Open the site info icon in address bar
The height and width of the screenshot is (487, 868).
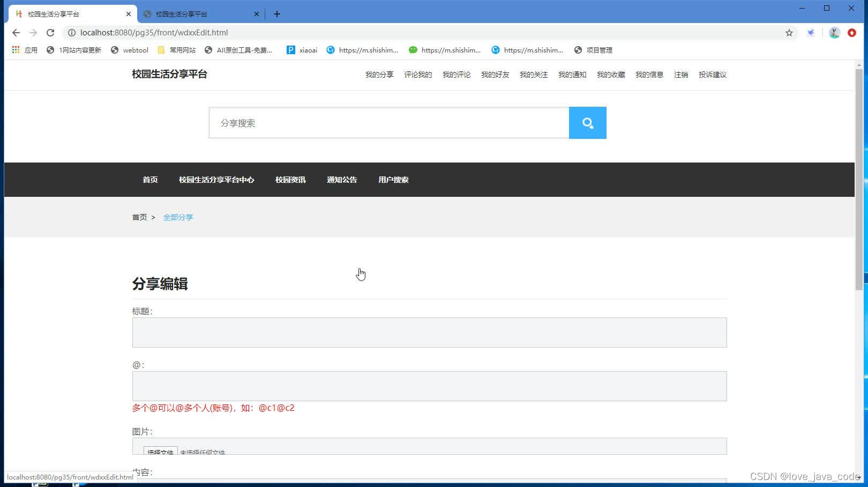pyautogui.click(x=71, y=33)
